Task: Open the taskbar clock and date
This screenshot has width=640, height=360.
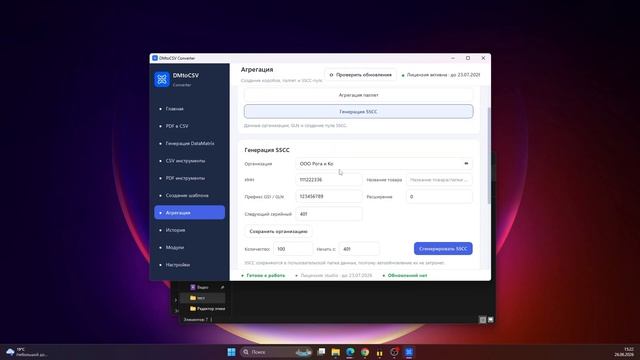Action: click(624, 352)
